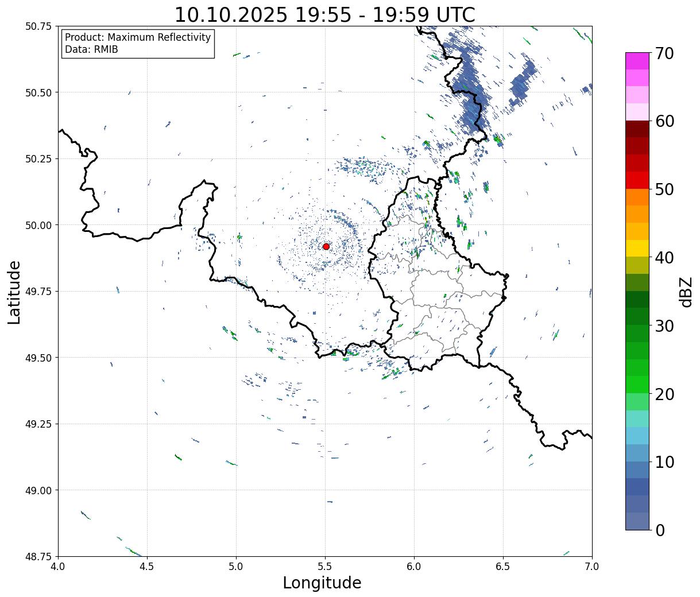Click the bright red colorbar segment above 50
The height and width of the screenshot is (597, 700).
point(637,180)
